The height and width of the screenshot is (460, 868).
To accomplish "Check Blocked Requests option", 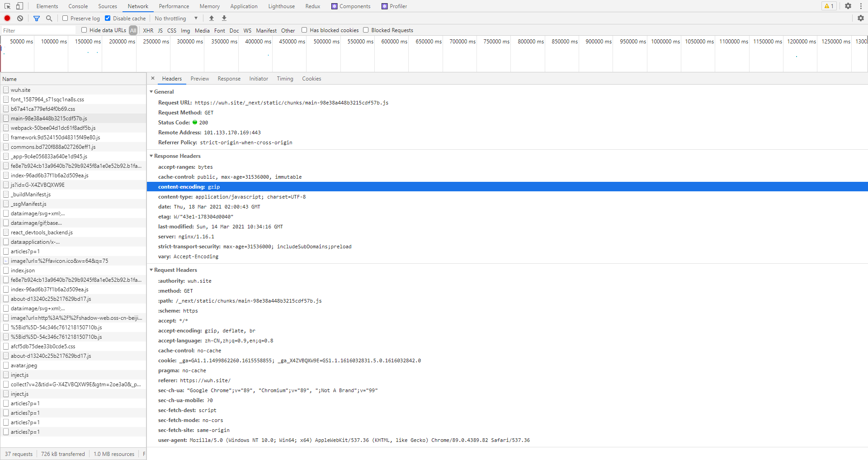I will pyautogui.click(x=366, y=30).
